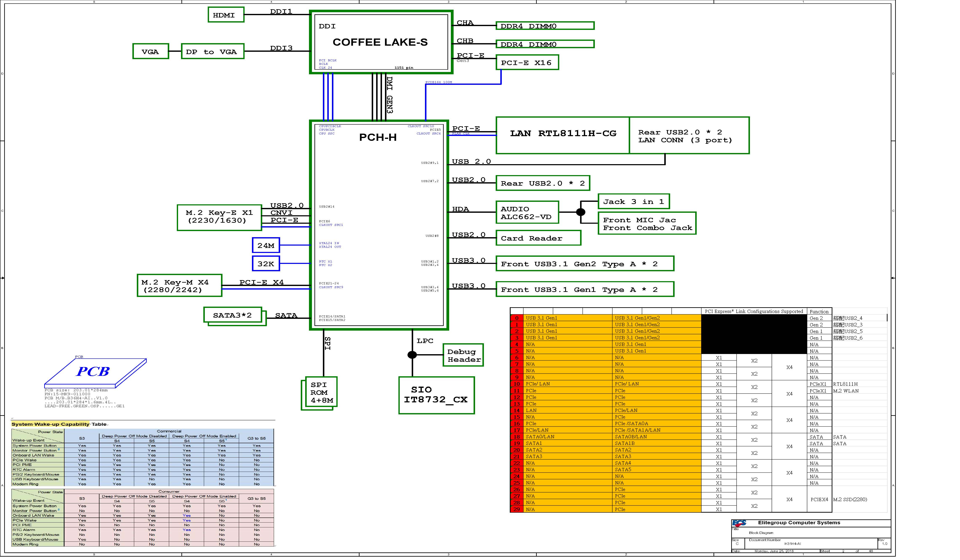The width and height of the screenshot is (960, 560).
Task: Select the M.2 Key-M X4 block
Action: (x=179, y=285)
